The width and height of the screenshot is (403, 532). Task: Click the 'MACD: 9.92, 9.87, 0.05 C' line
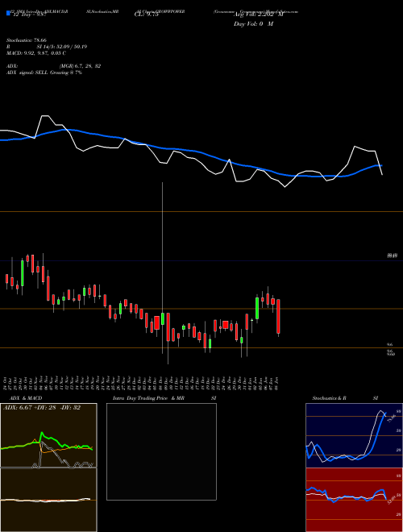[x=36, y=53]
